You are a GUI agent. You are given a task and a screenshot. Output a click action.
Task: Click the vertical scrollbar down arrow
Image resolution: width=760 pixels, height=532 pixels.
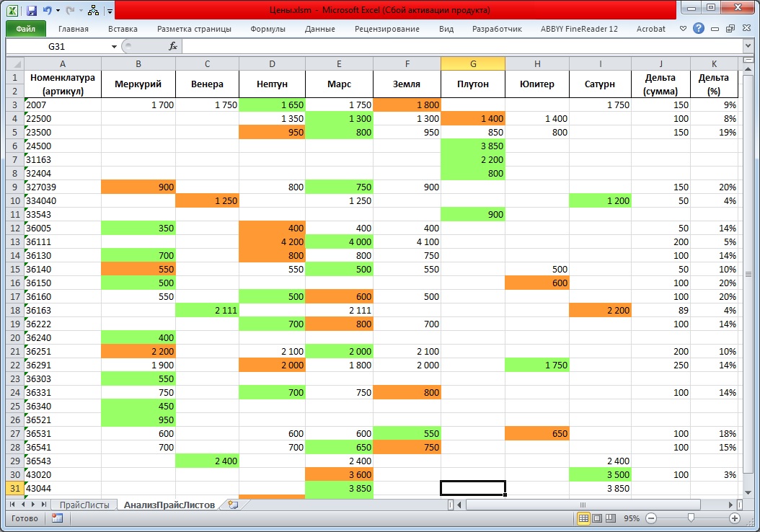click(748, 493)
